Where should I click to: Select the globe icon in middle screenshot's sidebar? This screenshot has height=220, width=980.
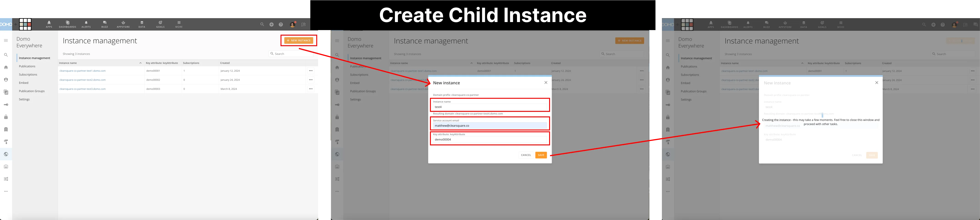337,154
